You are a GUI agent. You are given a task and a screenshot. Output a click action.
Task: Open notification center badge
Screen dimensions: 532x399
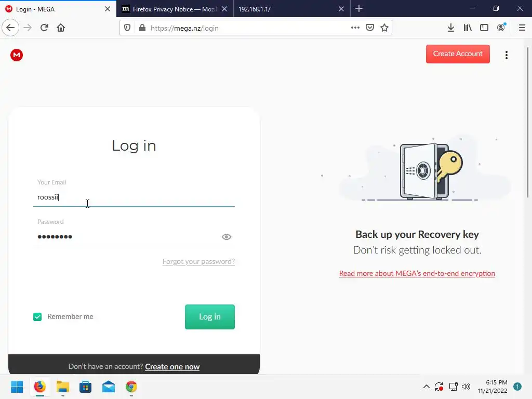(517, 387)
